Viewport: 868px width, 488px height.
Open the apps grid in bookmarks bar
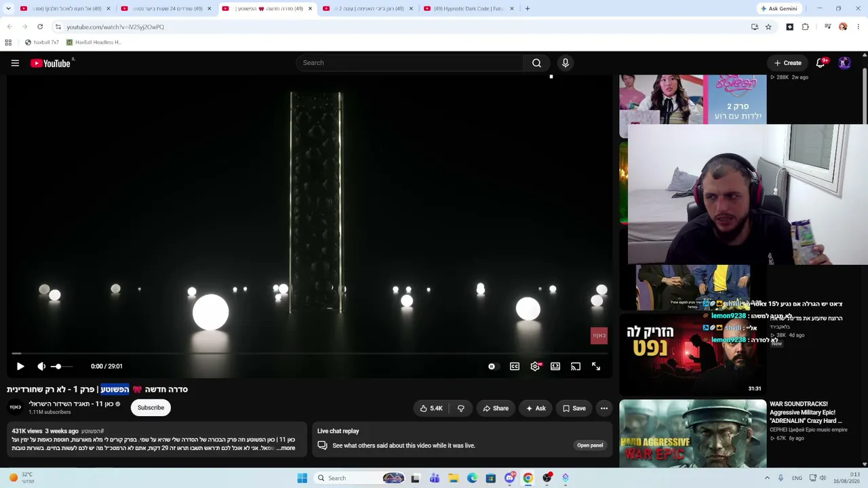[8, 42]
